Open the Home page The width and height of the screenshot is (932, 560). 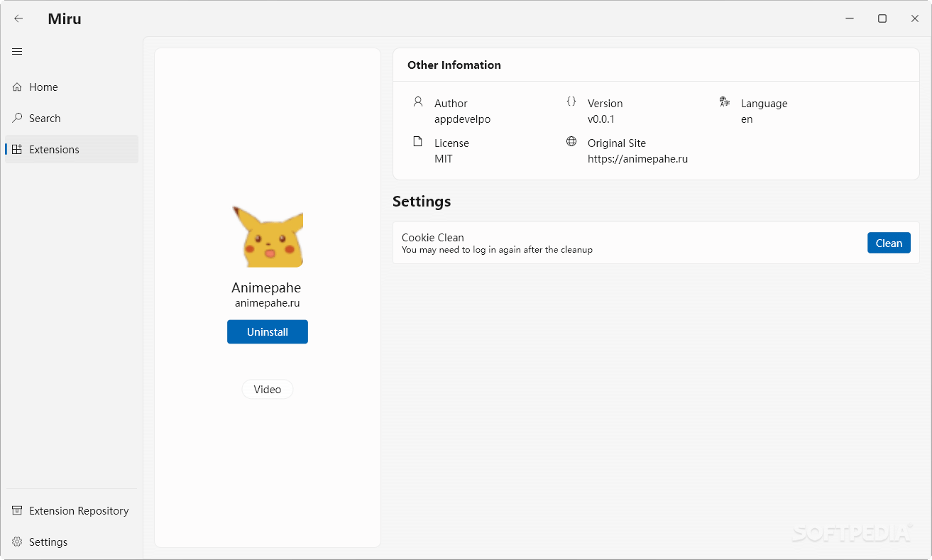(x=72, y=87)
